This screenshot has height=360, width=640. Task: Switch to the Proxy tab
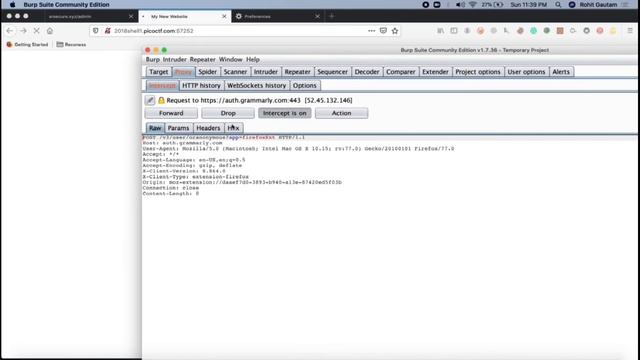point(183,72)
